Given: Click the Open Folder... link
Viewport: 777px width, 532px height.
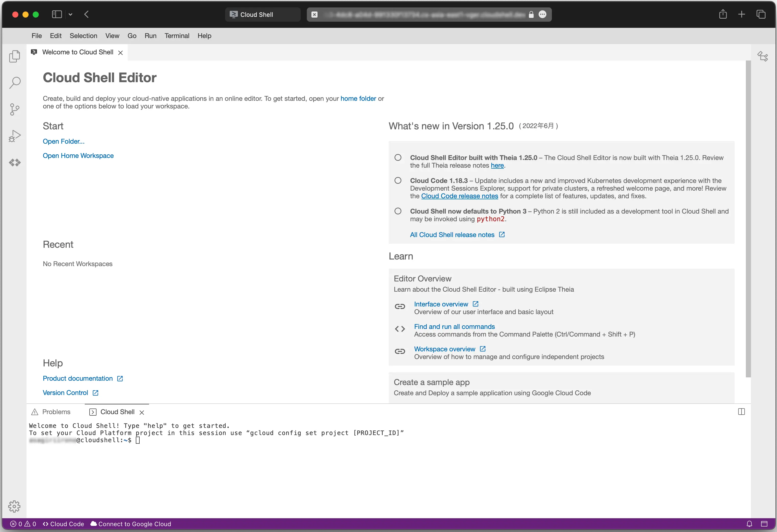Looking at the screenshot, I should click(x=64, y=141).
